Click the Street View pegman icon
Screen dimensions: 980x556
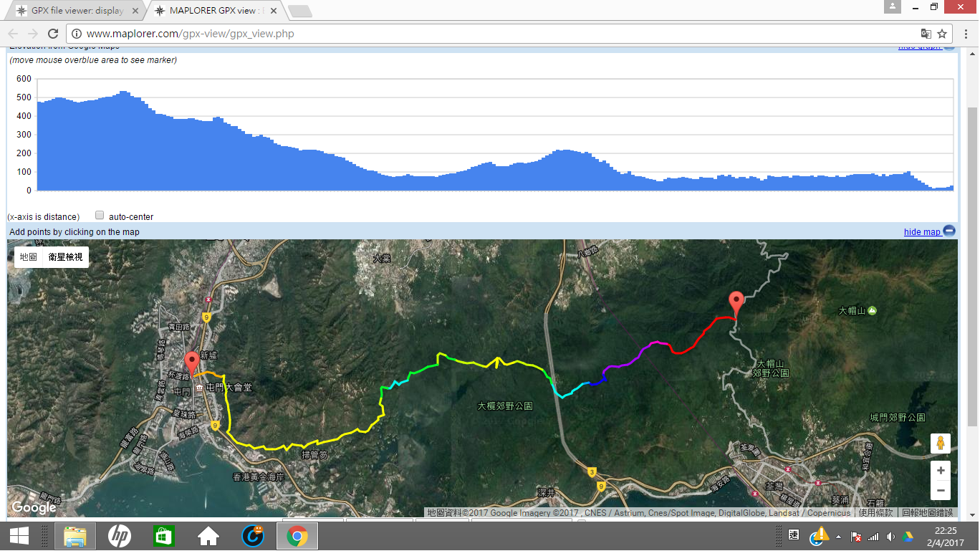click(941, 444)
